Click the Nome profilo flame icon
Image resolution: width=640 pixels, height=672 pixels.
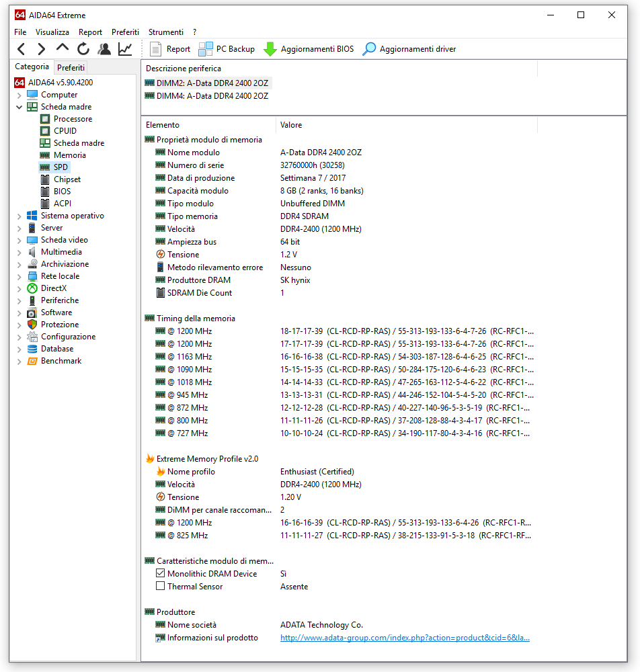click(x=160, y=472)
